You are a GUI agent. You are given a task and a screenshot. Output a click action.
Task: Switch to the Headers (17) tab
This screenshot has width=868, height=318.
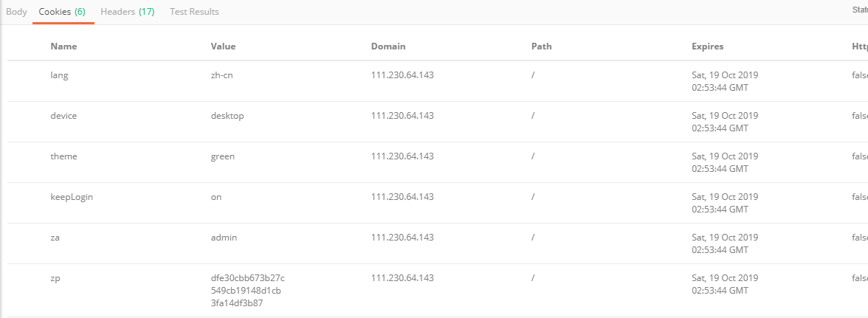127,12
